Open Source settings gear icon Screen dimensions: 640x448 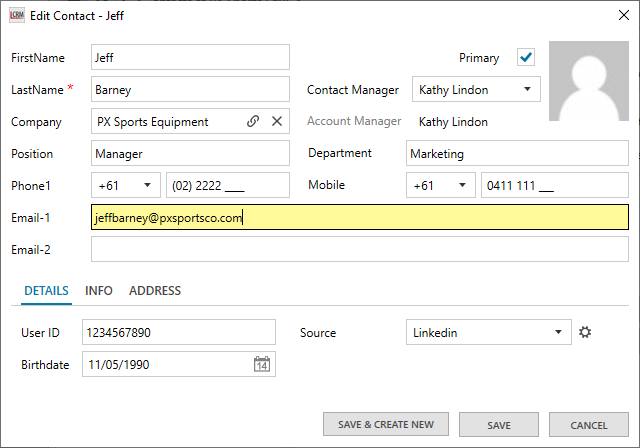(585, 333)
